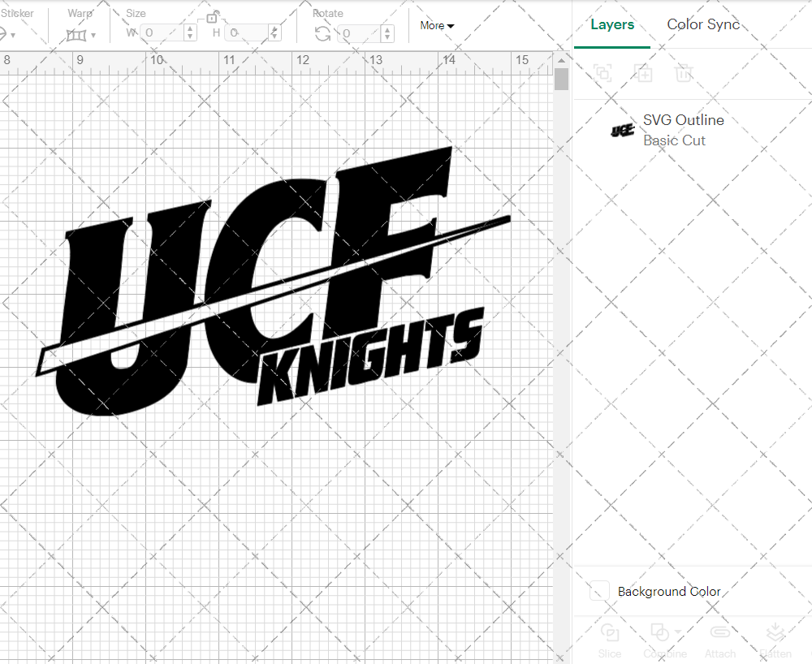Click the Group layers icon

click(603, 73)
